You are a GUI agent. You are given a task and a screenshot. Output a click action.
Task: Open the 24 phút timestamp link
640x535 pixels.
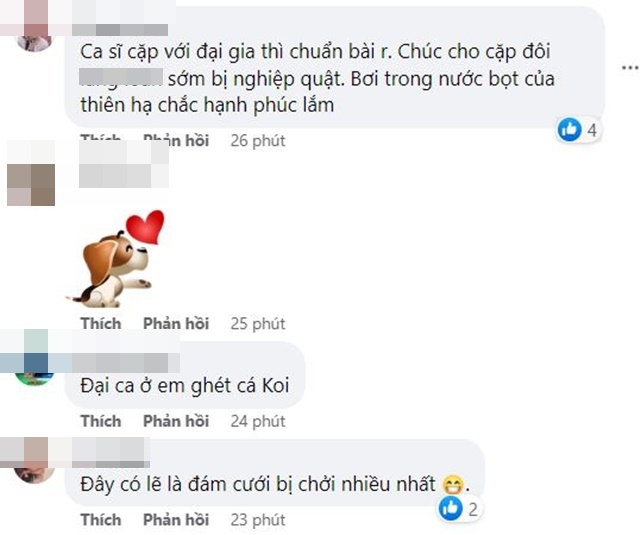[x=258, y=421]
